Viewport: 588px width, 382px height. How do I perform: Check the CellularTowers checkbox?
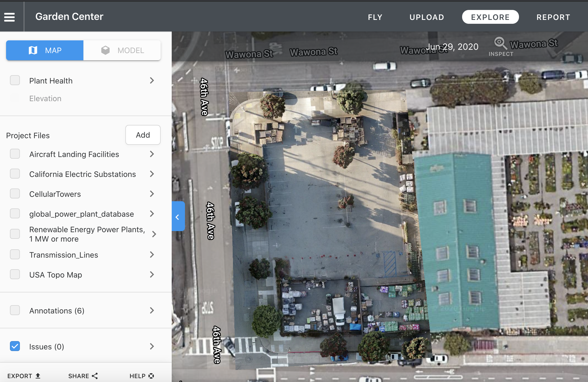[15, 194]
